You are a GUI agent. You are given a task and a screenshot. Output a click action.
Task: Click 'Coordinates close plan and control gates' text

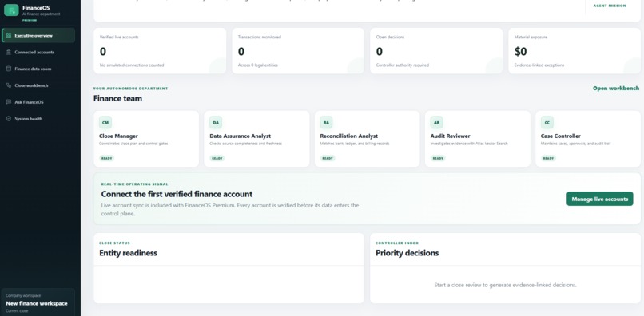tap(133, 144)
